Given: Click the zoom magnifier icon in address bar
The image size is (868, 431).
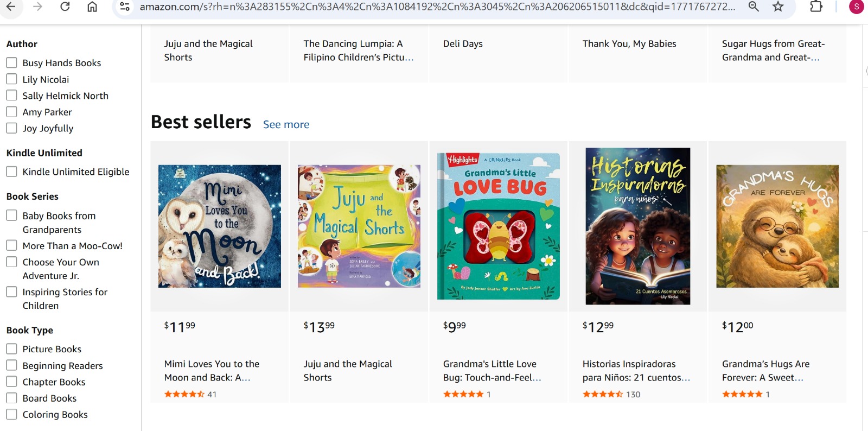Looking at the screenshot, I should coord(753,7).
